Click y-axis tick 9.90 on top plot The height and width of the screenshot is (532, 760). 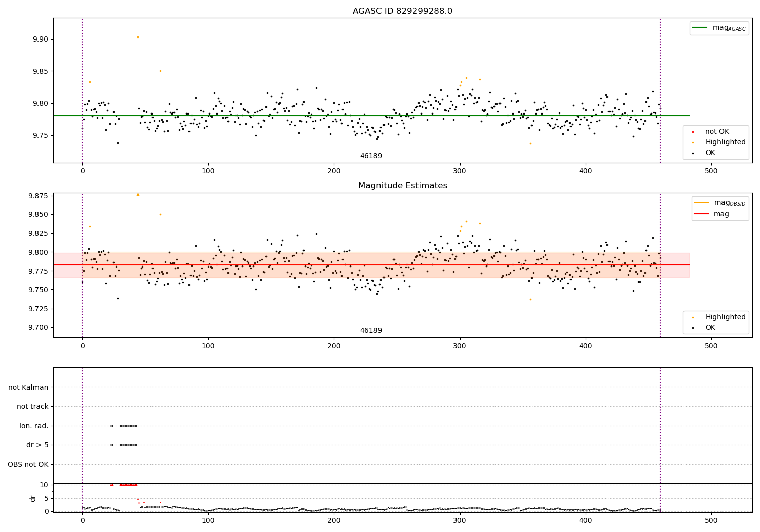click(40, 39)
